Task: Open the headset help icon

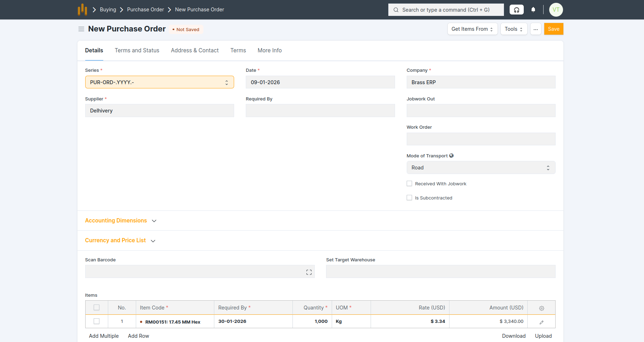Action: [516, 10]
